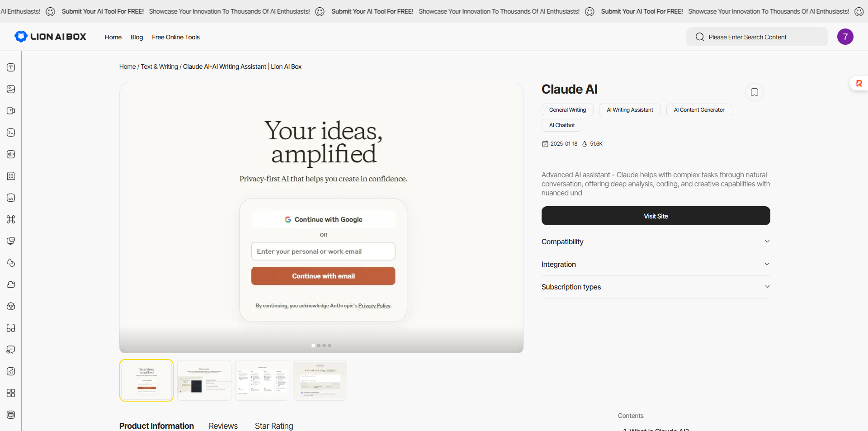
Task: Select the third screenshot thumbnail with pricing columns
Action: pos(262,380)
